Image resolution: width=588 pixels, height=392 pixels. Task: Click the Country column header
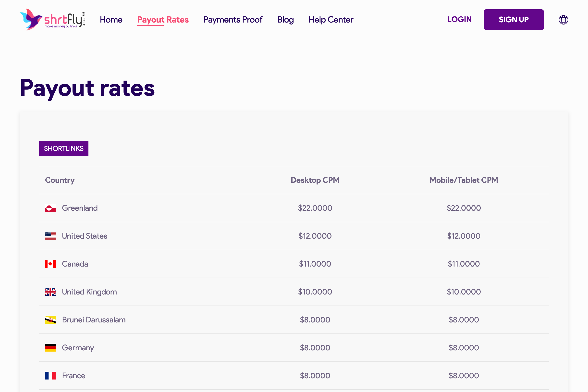tap(60, 180)
